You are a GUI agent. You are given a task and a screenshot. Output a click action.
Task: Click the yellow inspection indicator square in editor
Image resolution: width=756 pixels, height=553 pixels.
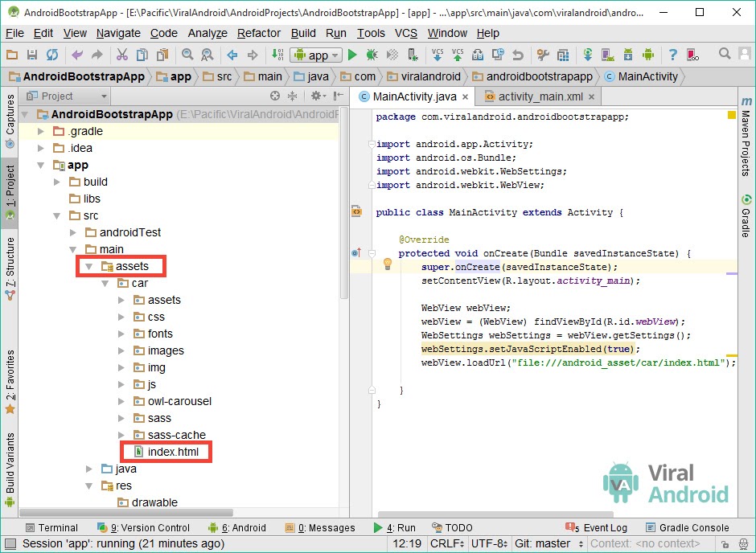click(731, 115)
